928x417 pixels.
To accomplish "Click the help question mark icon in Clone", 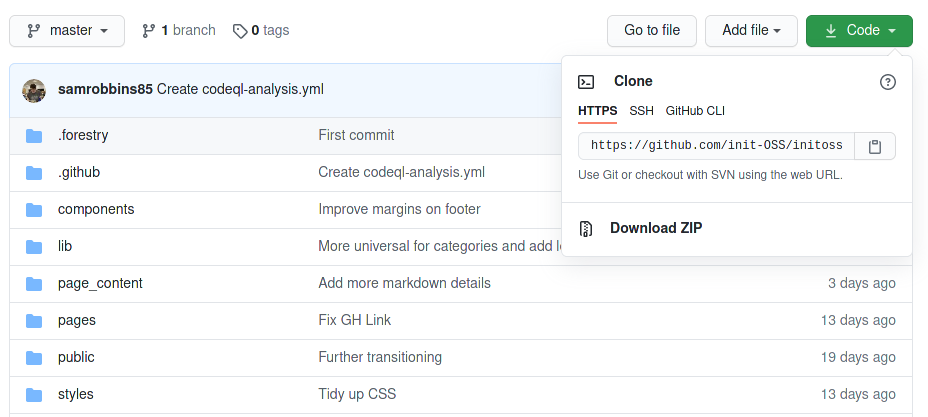I will coord(888,82).
